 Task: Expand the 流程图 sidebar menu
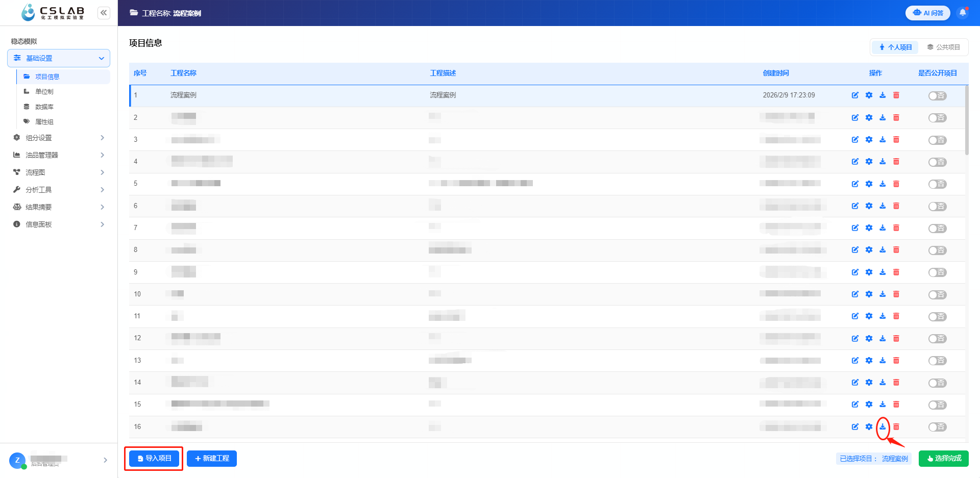(x=59, y=172)
